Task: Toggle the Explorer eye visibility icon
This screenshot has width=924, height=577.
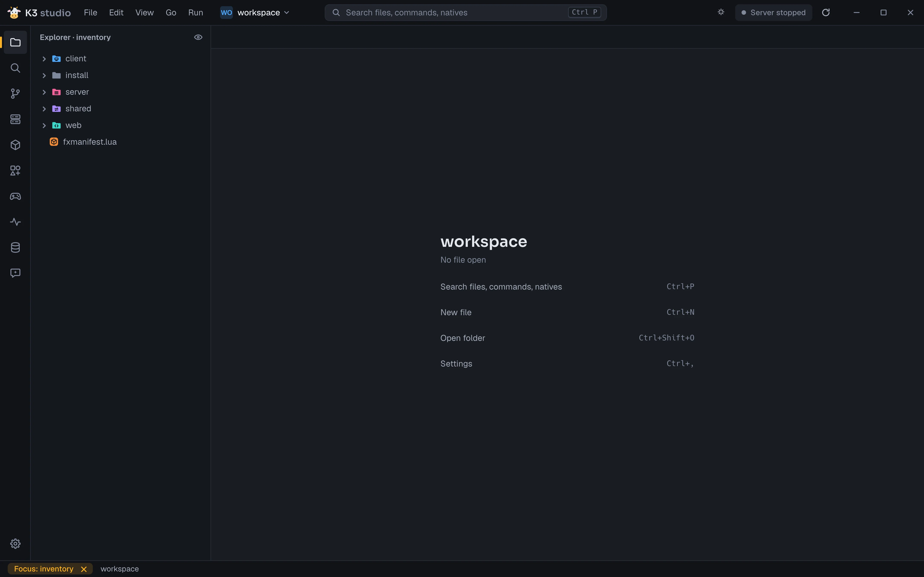Action: pyautogui.click(x=198, y=37)
